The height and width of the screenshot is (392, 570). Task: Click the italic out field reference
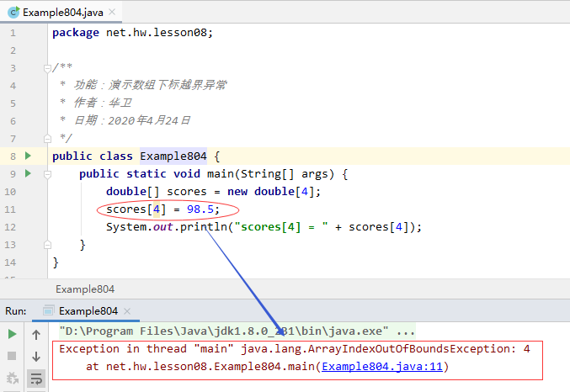click(x=162, y=227)
